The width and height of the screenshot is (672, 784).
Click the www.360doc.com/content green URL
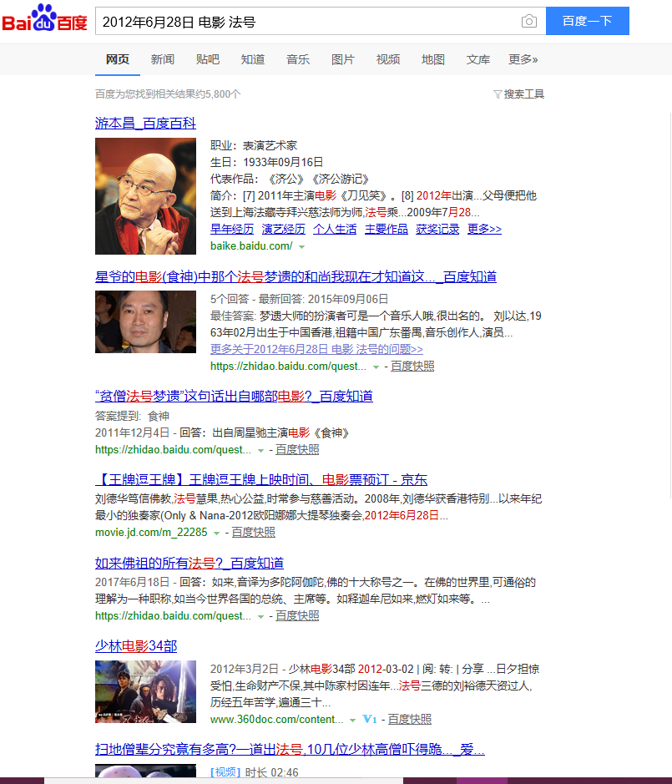[276, 719]
